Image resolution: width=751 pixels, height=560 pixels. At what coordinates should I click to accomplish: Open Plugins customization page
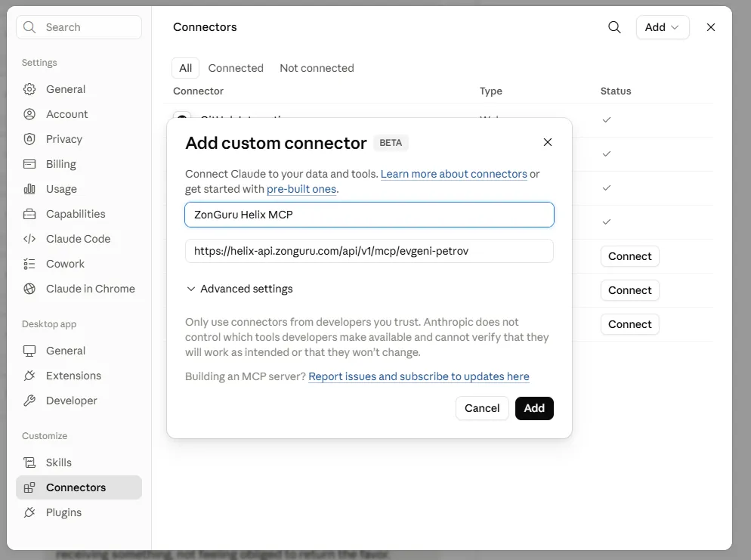pos(79,512)
